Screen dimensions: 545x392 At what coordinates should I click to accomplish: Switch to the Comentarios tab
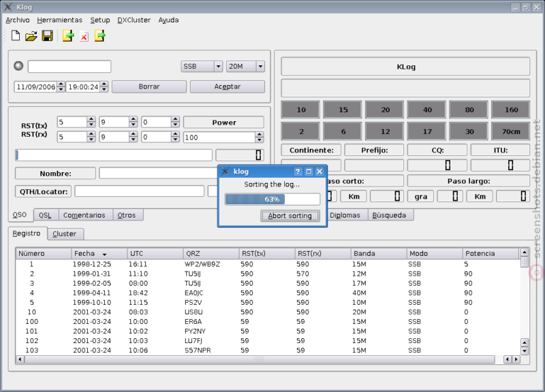[x=84, y=215]
